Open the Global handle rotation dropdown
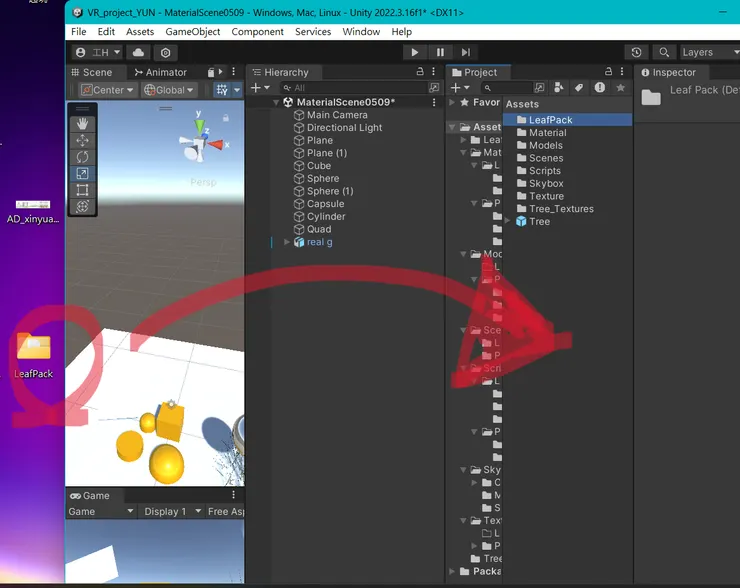The height and width of the screenshot is (588, 740). coord(169,90)
